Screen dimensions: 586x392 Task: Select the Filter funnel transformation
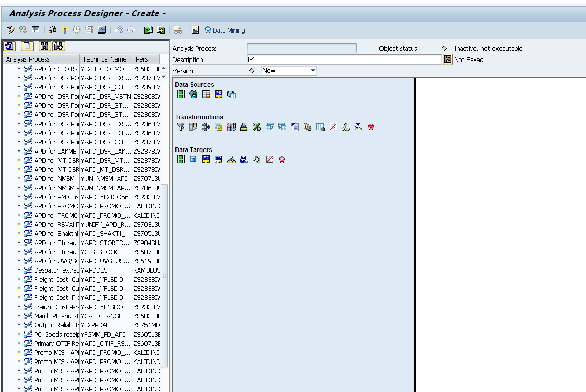point(181,127)
